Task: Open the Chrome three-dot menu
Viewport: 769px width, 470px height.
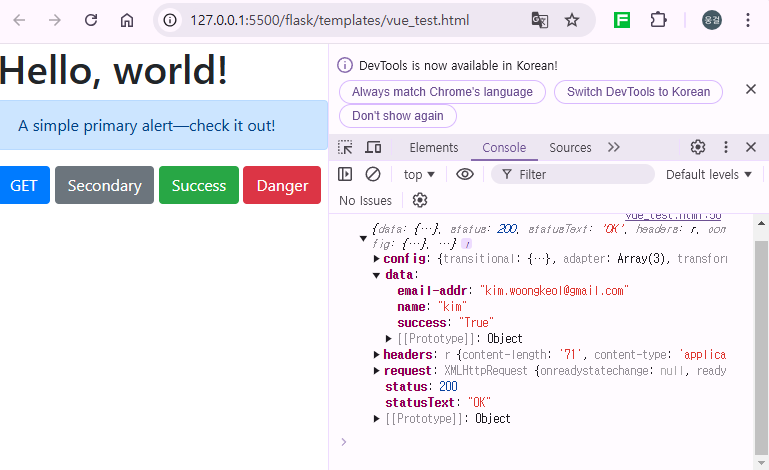Action: point(748,20)
